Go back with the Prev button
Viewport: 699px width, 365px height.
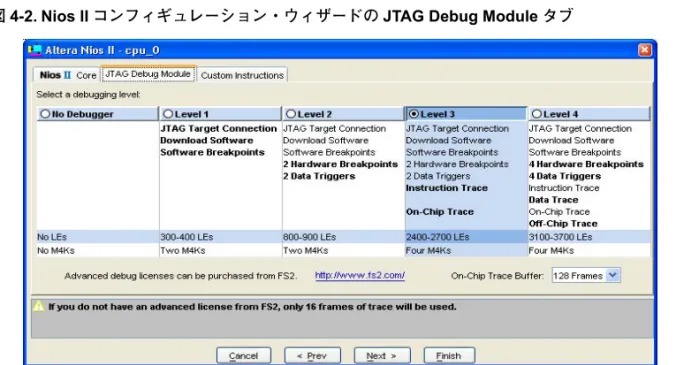[312, 356]
